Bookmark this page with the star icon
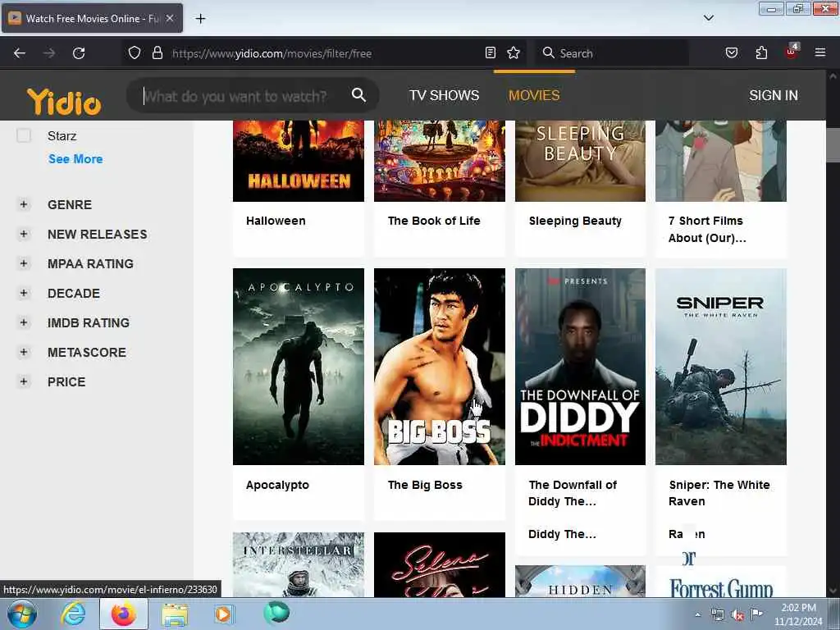 point(514,52)
